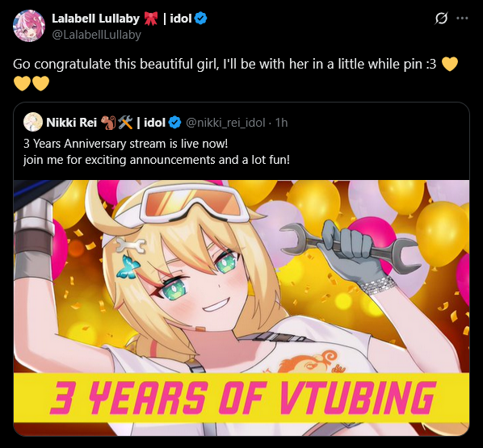Open Lalabell Lullaby's profile avatar
Screen dimensions: 483x448
click(29, 26)
